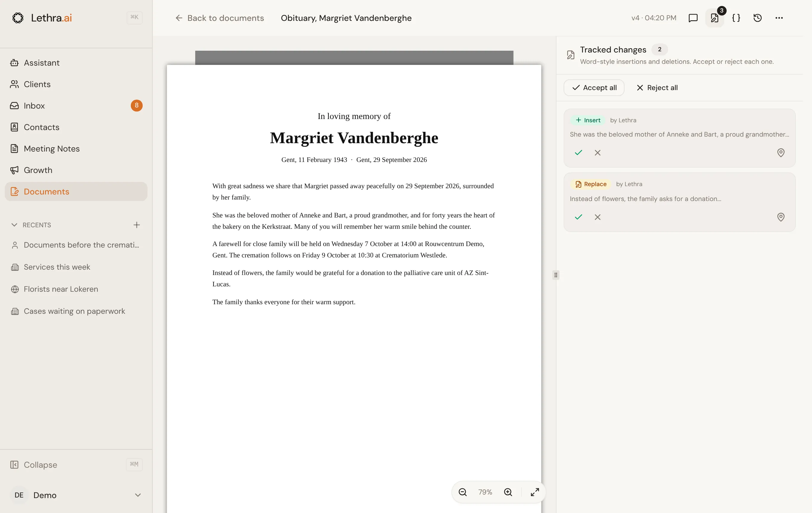Image resolution: width=812 pixels, height=513 pixels.
Task: Select the 'Instead of flowers' change card text
Action: click(645, 199)
